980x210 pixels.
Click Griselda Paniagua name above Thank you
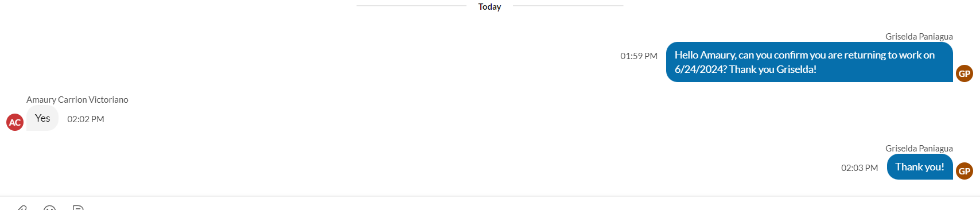(919, 149)
